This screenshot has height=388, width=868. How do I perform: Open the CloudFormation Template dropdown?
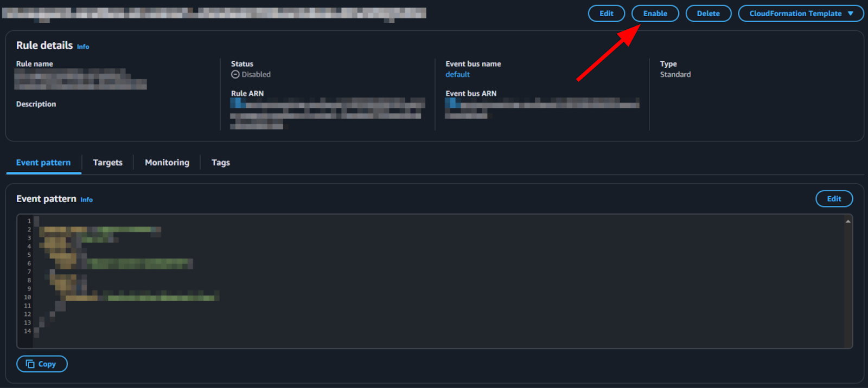tap(801, 14)
